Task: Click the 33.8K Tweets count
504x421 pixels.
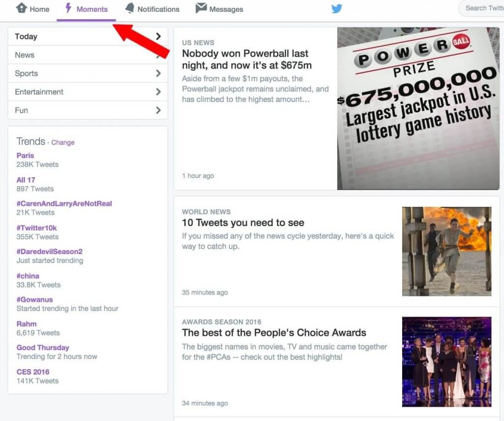Action: pos(38,285)
